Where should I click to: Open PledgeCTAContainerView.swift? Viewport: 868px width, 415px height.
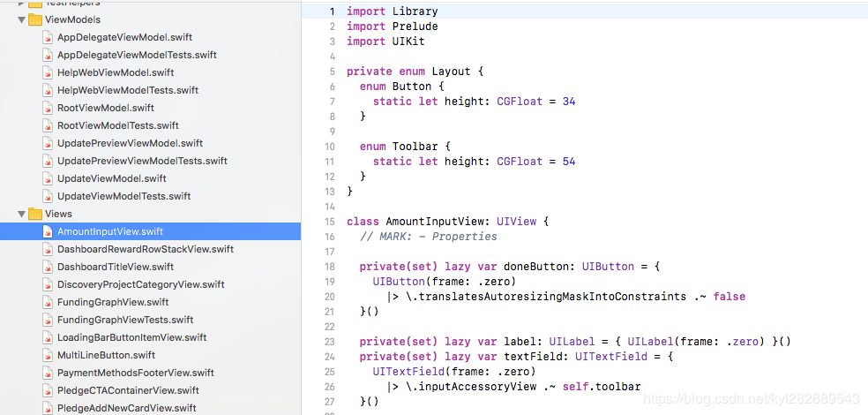coord(129,391)
